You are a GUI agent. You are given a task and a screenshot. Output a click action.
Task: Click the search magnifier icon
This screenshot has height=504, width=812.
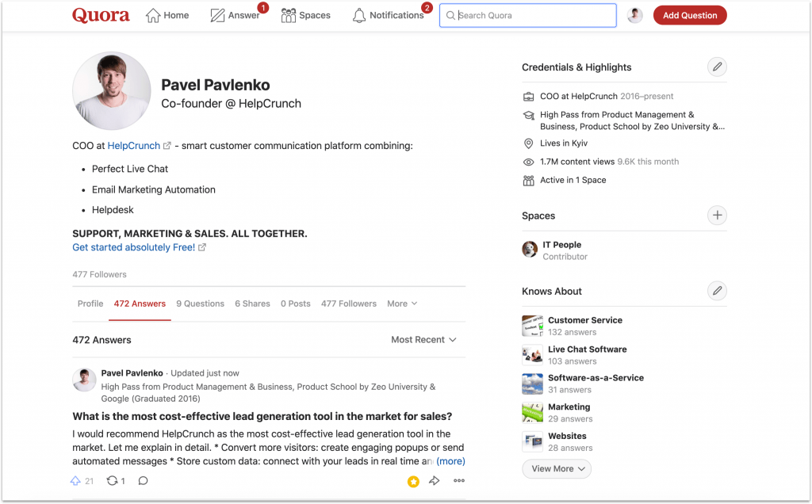[450, 16]
